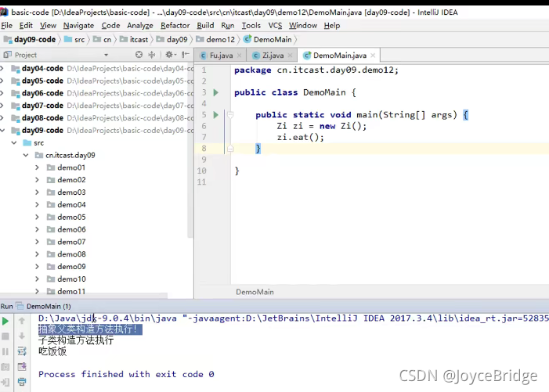Open the Project view dropdown
Viewport: 549px width, 392px height.
(106, 55)
